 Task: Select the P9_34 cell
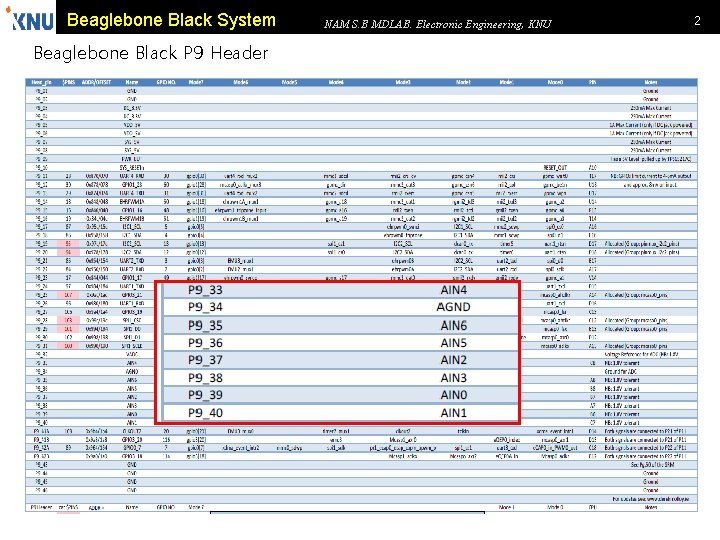click(x=205, y=307)
